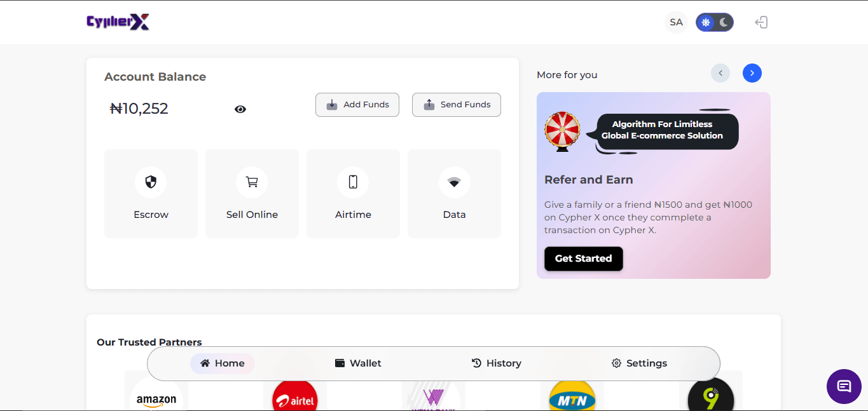Toggle light mode via the sun icon
This screenshot has width=868, height=411.
706,22
